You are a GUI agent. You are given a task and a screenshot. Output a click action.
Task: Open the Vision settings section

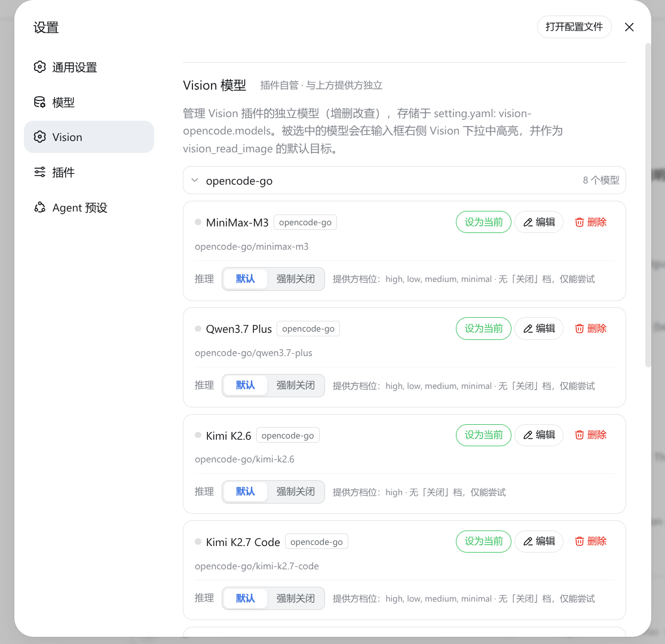89,137
